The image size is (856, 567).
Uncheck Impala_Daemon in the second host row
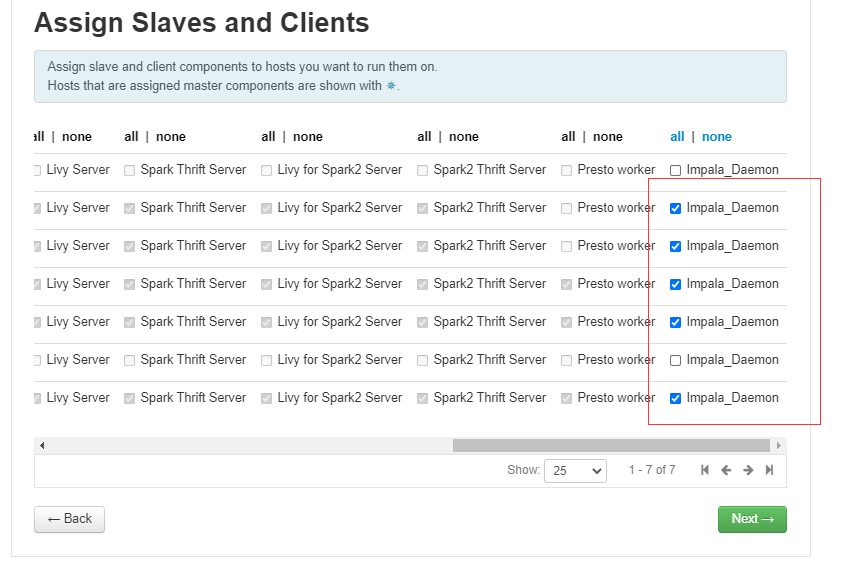[x=675, y=208]
